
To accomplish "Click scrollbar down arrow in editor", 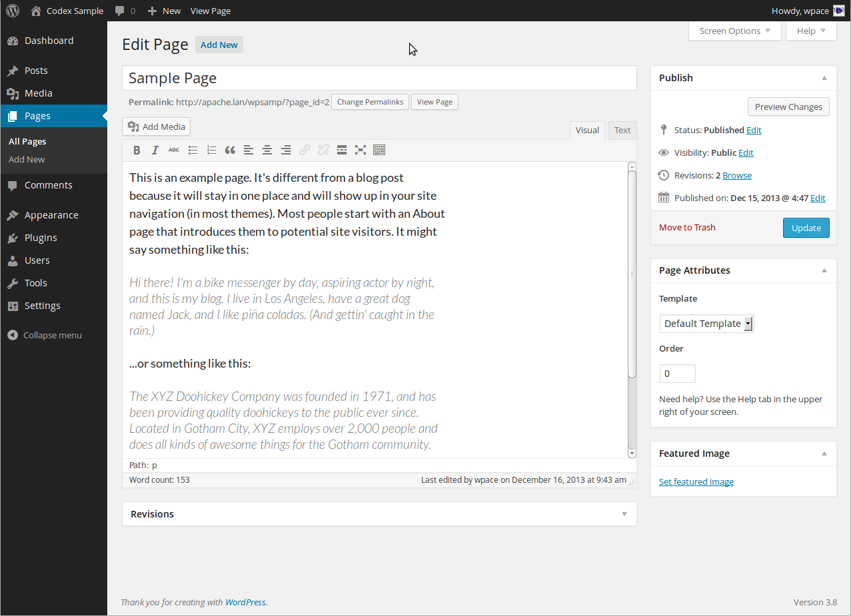I will (x=632, y=453).
